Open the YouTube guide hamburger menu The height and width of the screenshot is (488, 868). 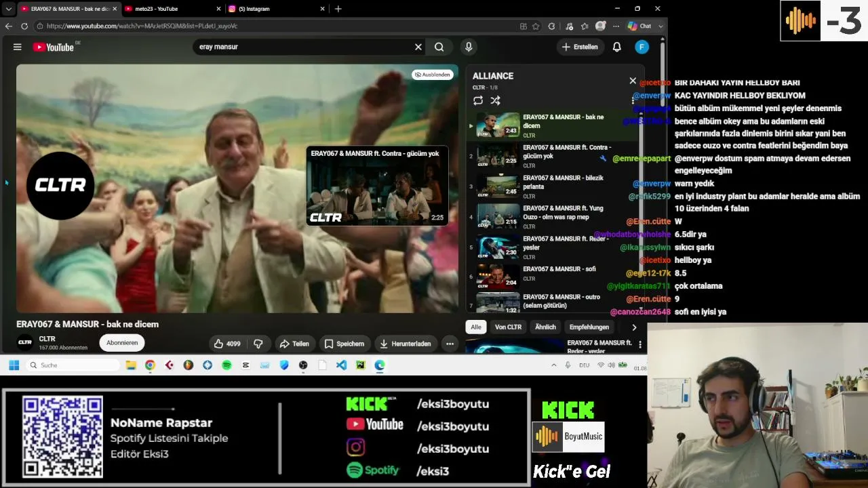coord(18,47)
